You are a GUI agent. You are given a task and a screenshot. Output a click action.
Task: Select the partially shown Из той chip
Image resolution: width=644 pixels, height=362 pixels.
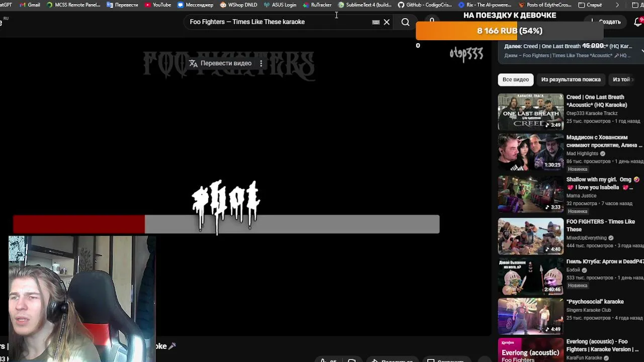[622, 79]
